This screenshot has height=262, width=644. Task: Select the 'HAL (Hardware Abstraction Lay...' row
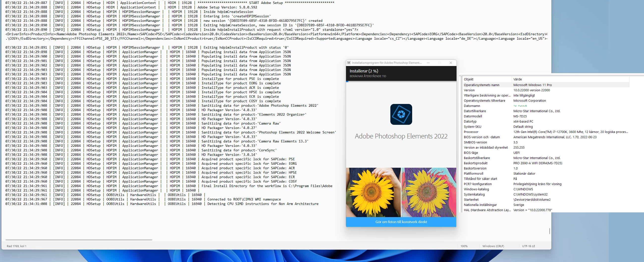(546, 210)
